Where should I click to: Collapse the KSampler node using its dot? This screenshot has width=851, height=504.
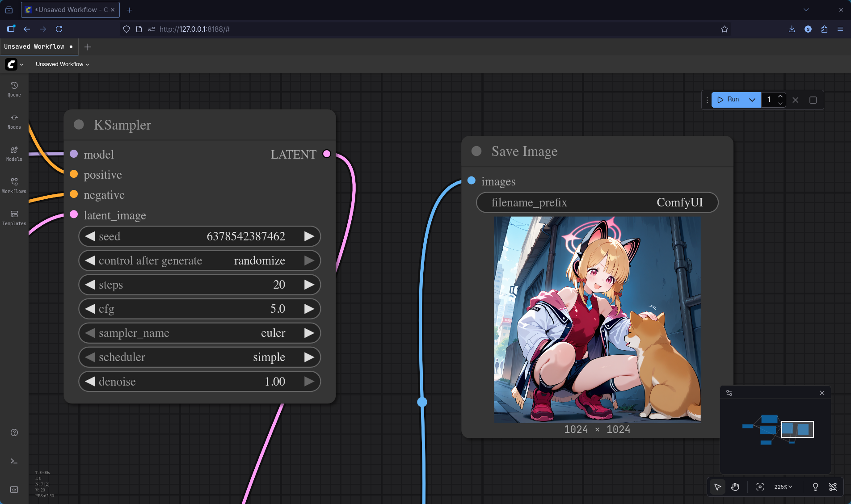[x=79, y=125]
